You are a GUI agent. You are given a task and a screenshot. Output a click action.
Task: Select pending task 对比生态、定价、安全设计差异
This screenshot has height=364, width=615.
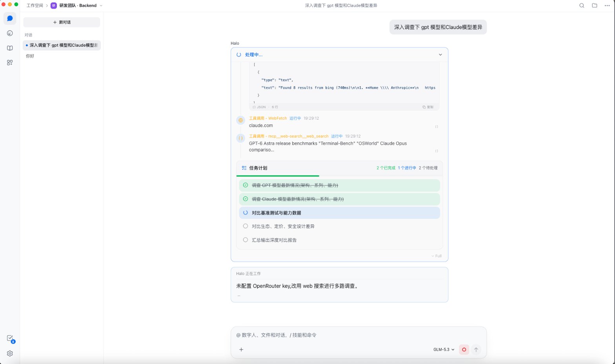[x=339, y=226]
